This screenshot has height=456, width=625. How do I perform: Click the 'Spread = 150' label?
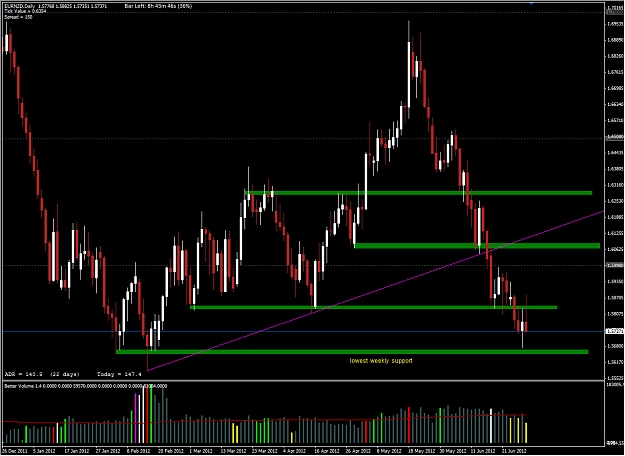click(18, 17)
